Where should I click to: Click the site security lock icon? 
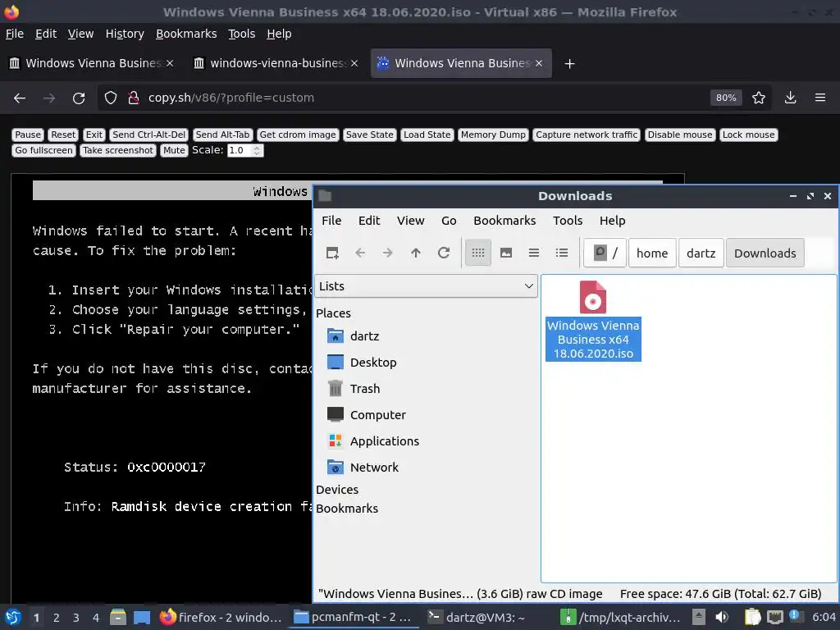(134, 98)
